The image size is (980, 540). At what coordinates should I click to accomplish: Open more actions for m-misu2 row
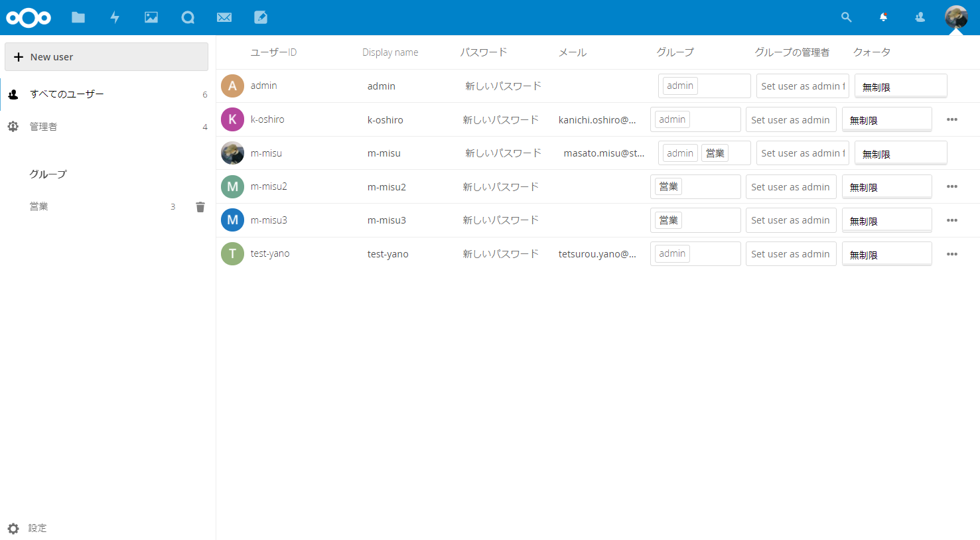pos(952,186)
